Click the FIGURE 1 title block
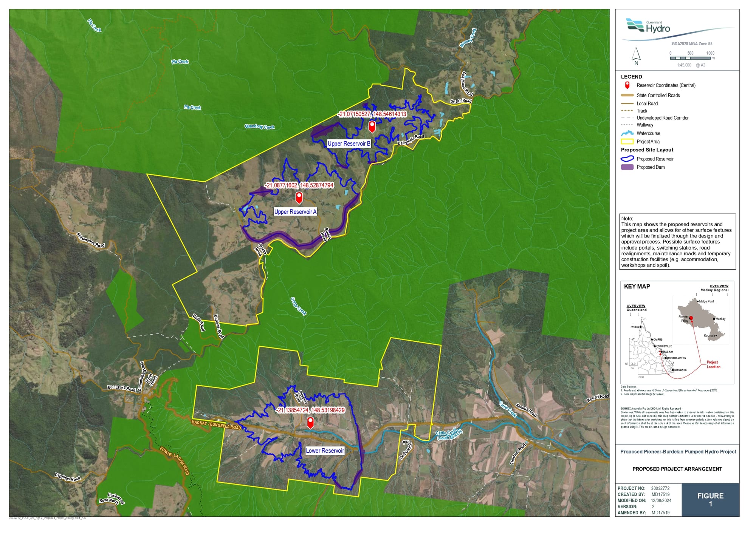The width and height of the screenshot is (756, 534). click(710, 500)
